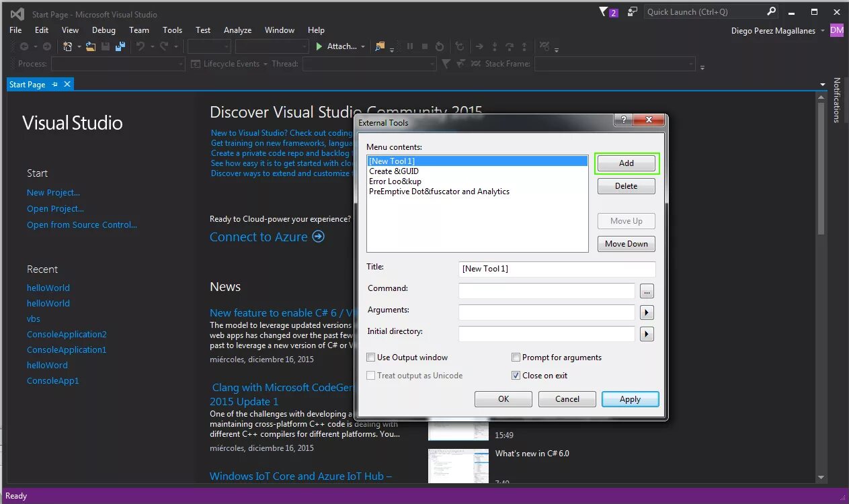This screenshot has height=504, width=849.
Task: Click the Stop Debugging square icon
Action: coord(425,46)
